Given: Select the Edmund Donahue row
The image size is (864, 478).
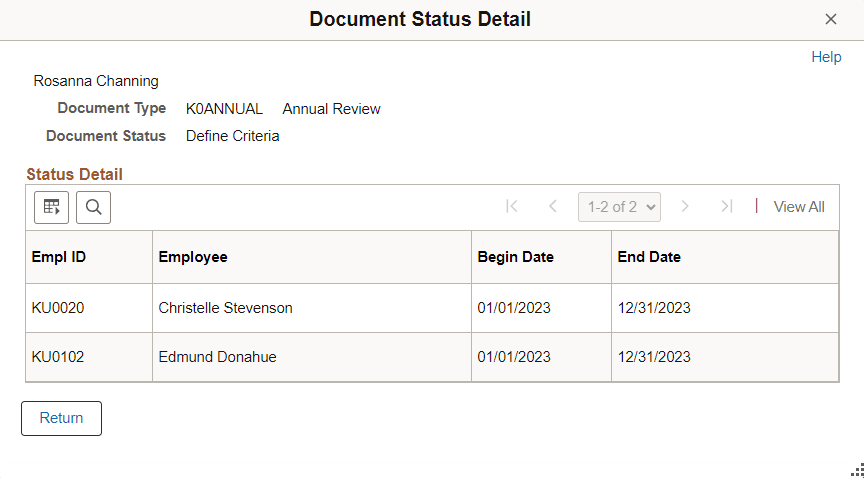Looking at the screenshot, I should tap(218, 357).
